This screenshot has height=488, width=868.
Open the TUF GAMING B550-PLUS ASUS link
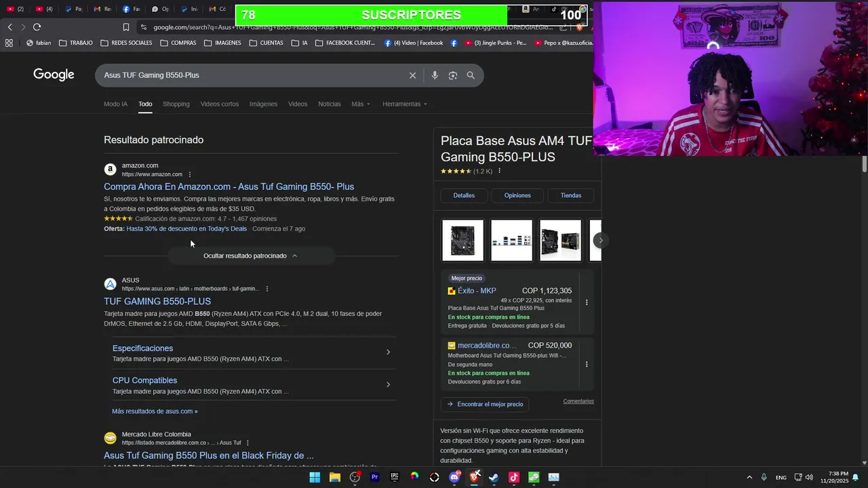(x=157, y=301)
